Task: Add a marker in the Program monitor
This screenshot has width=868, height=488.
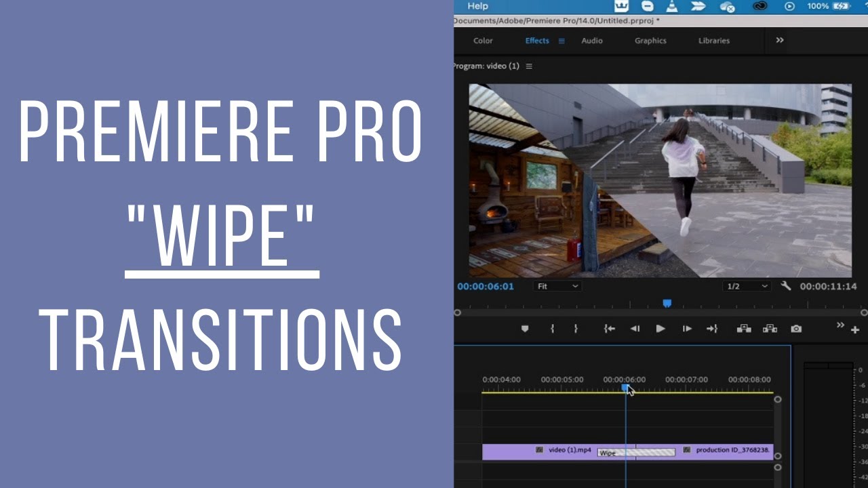Action: tap(524, 329)
